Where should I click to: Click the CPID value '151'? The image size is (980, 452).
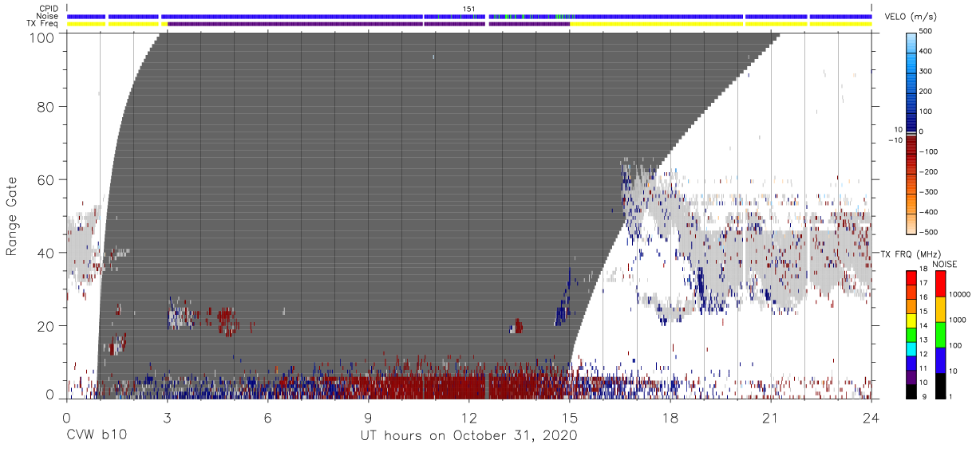tap(469, 8)
